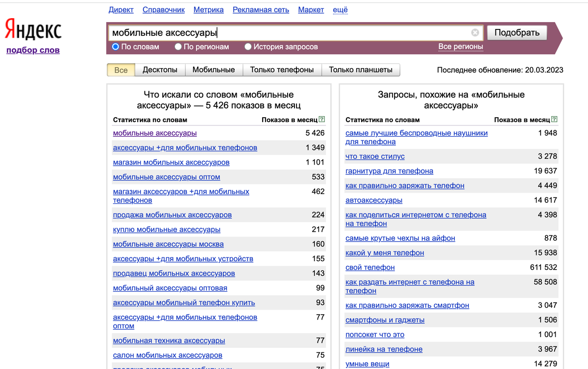Open 'как раздать интернет с телефона' query
Image resolution: width=588 pixels, height=369 pixels.
click(x=410, y=286)
